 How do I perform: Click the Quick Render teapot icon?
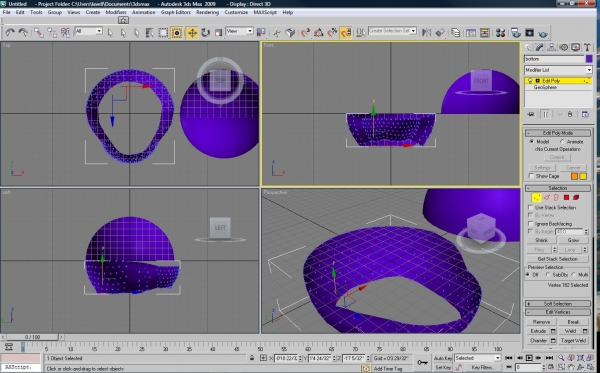(543, 33)
